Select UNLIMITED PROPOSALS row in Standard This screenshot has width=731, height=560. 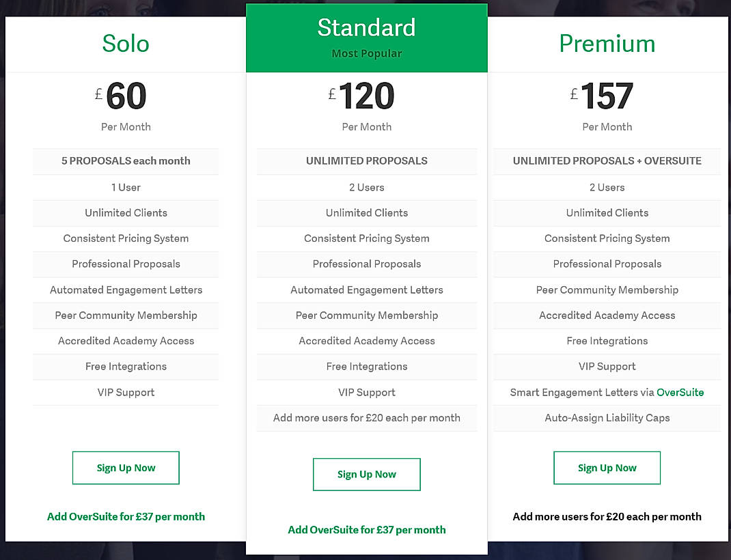(x=366, y=161)
